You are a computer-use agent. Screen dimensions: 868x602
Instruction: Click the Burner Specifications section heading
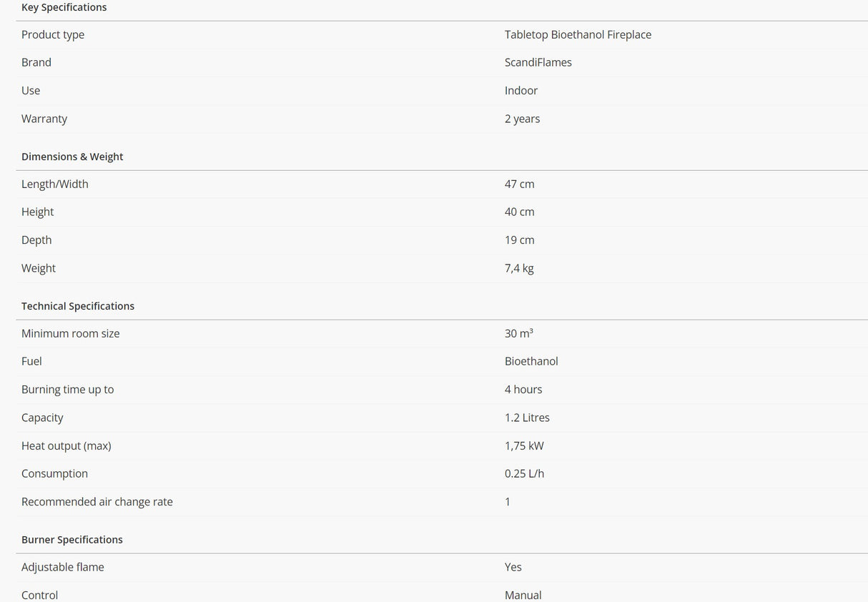72,540
